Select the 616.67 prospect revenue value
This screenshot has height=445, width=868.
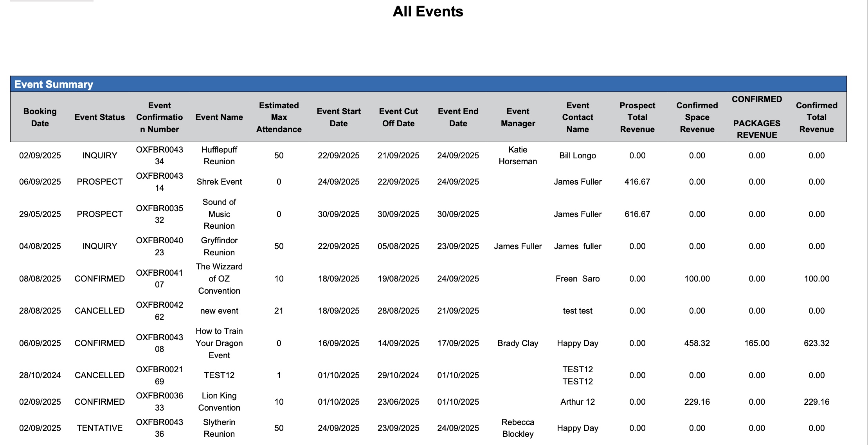click(637, 214)
